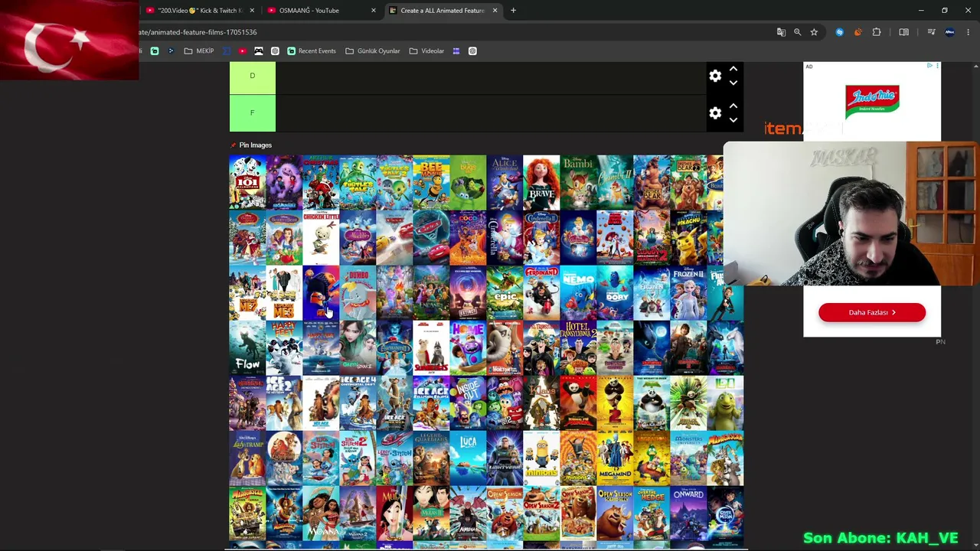This screenshot has width=980, height=551.
Task: Pick the Megamind movie poster
Action: [615, 458]
